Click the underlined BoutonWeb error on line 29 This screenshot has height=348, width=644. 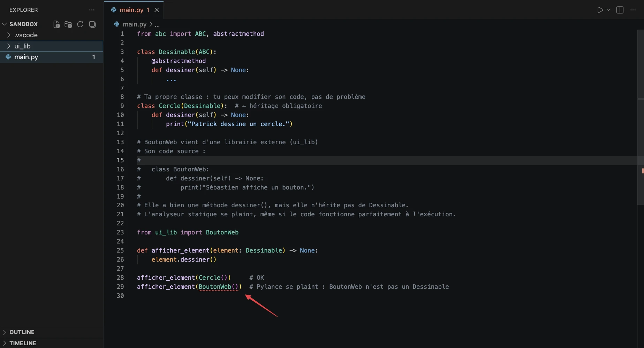[215, 287]
